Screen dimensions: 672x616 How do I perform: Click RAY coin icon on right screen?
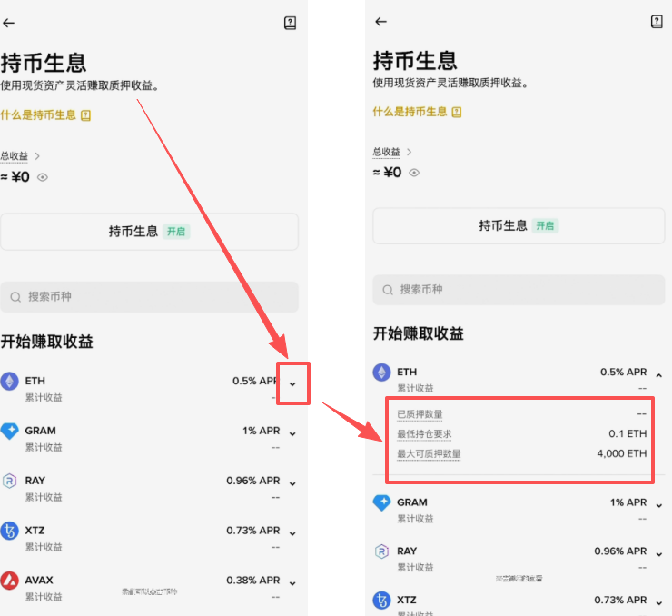pyautogui.click(x=381, y=551)
